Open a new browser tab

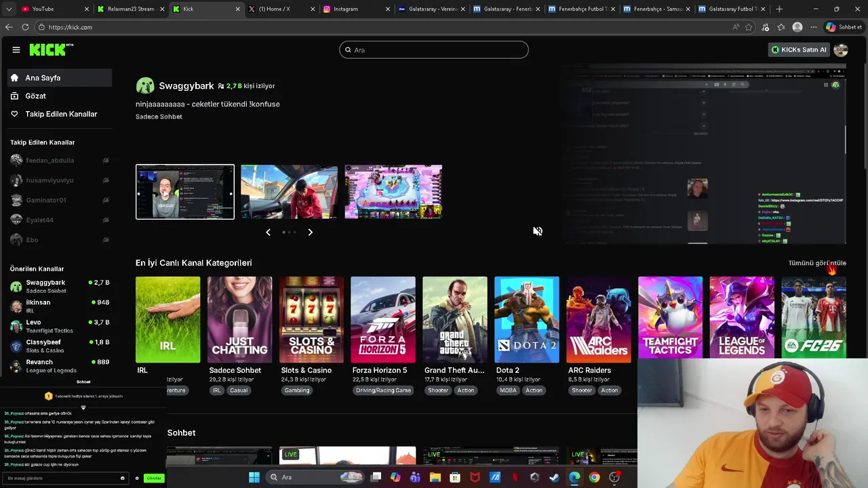[x=779, y=9]
